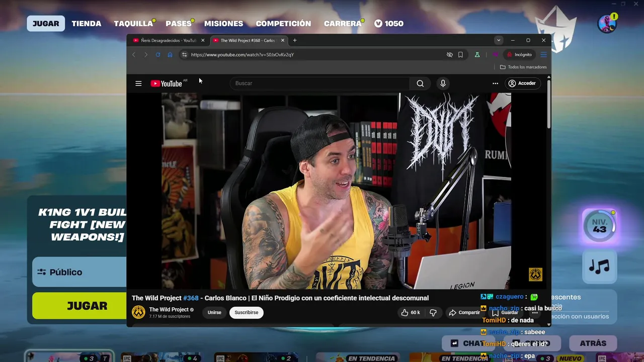Open the TIENDA tab in Fortnite

point(87,24)
